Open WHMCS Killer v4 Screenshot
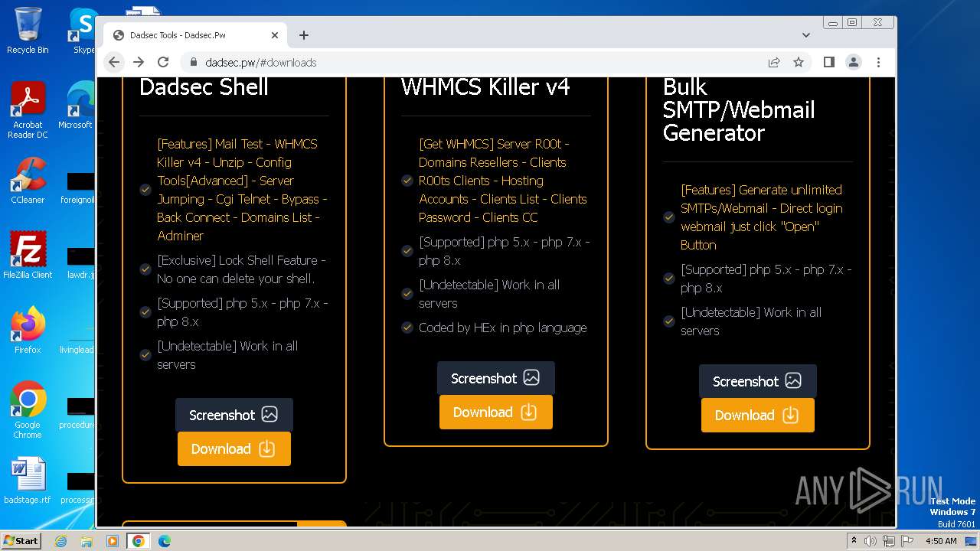980x551 pixels. click(495, 378)
